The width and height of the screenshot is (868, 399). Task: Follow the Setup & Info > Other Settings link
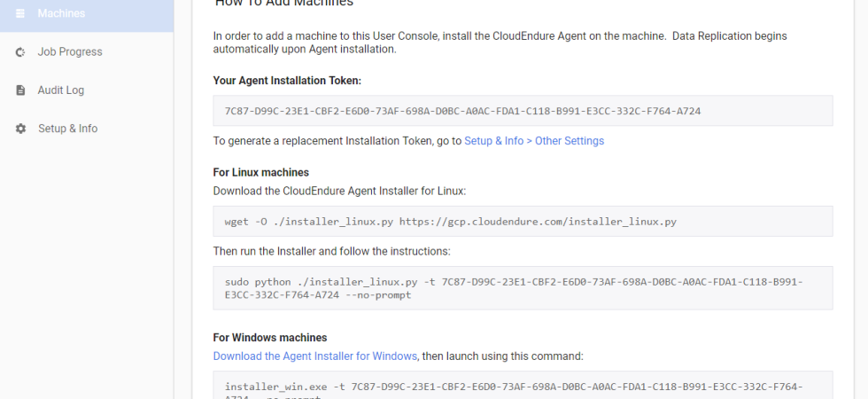[533, 141]
